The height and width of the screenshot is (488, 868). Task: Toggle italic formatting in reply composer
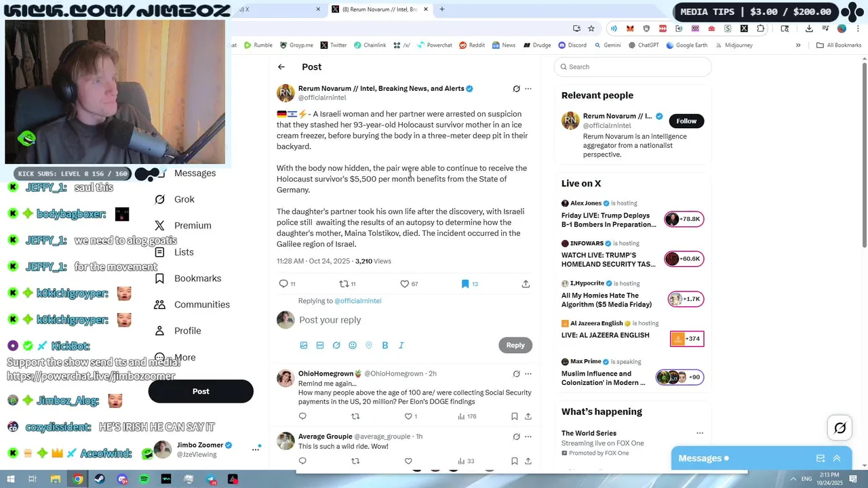pos(401,345)
